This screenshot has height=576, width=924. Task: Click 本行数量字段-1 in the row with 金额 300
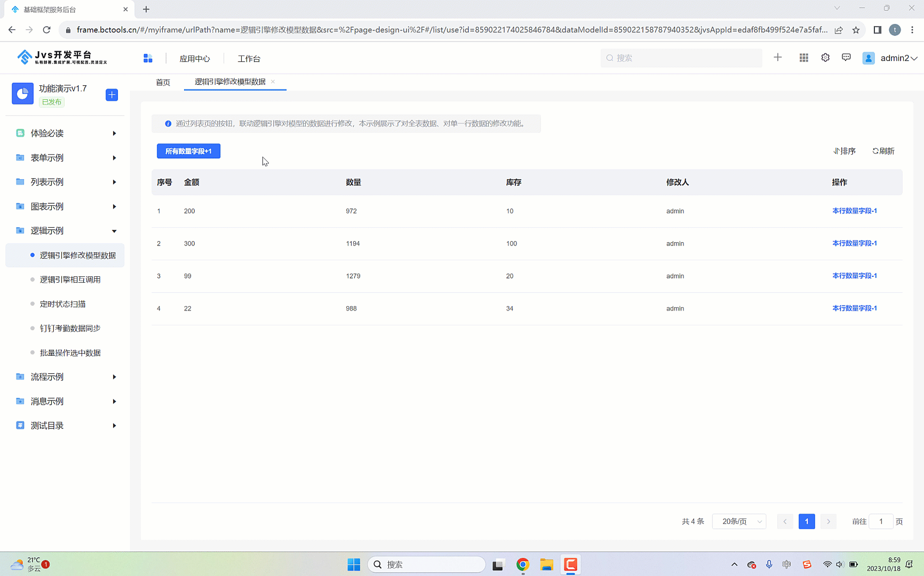coord(855,243)
